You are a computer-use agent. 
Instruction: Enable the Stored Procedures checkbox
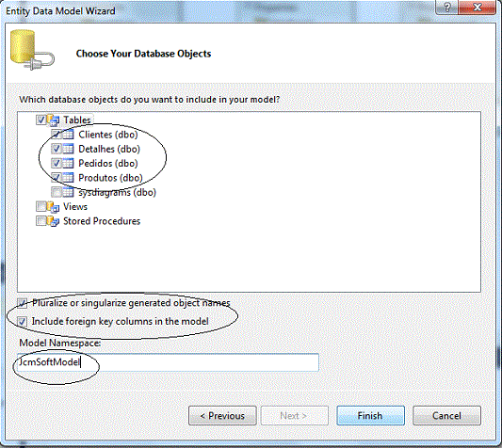41,221
